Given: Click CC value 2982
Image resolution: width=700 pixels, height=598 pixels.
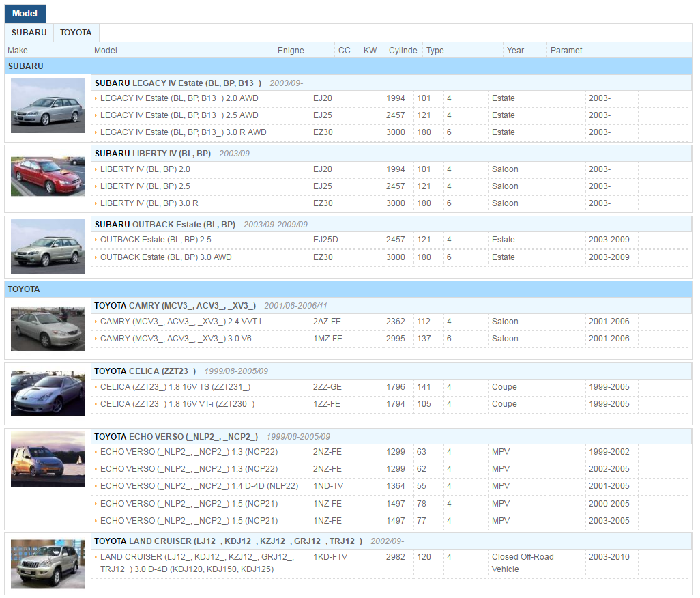Looking at the screenshot, I should pyautogui.click(x=396, y=557).
